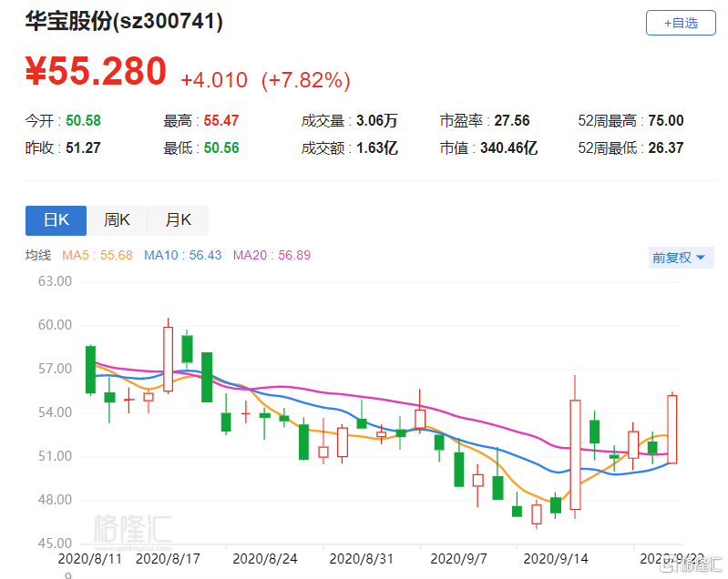This screenshot has height=579, width=728.
Task: Click the MA5 : 55.68 indicator label
Action: [x=97, y=255]
